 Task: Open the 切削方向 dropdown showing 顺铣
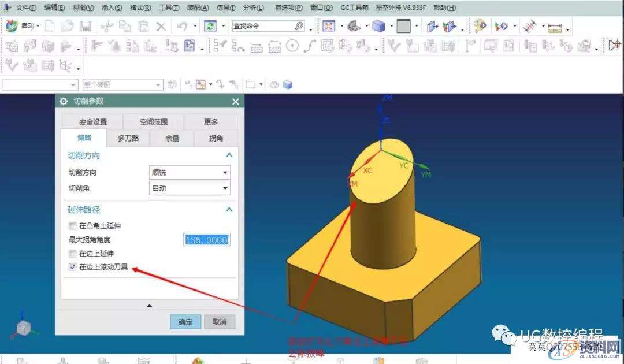tap(190, 172)
